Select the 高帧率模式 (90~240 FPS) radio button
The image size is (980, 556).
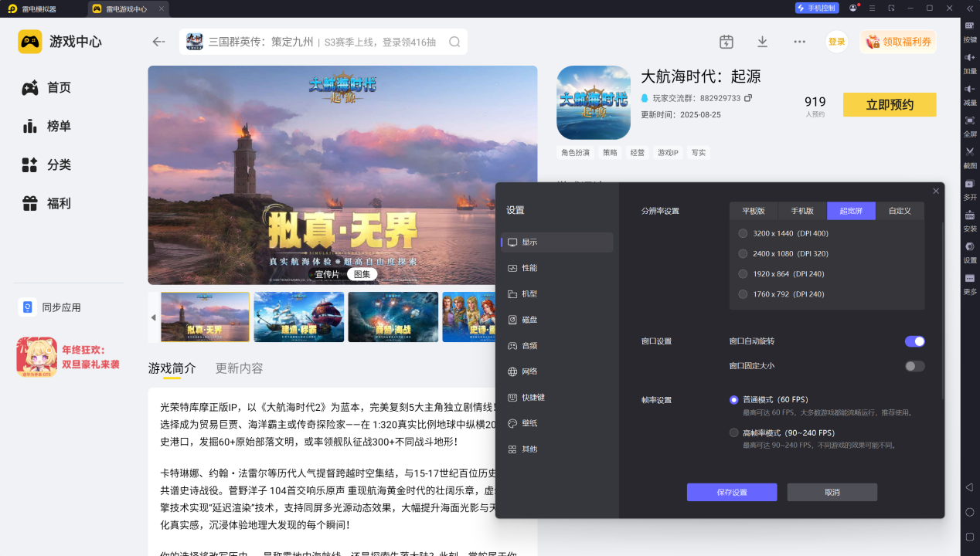pos(733,433)
